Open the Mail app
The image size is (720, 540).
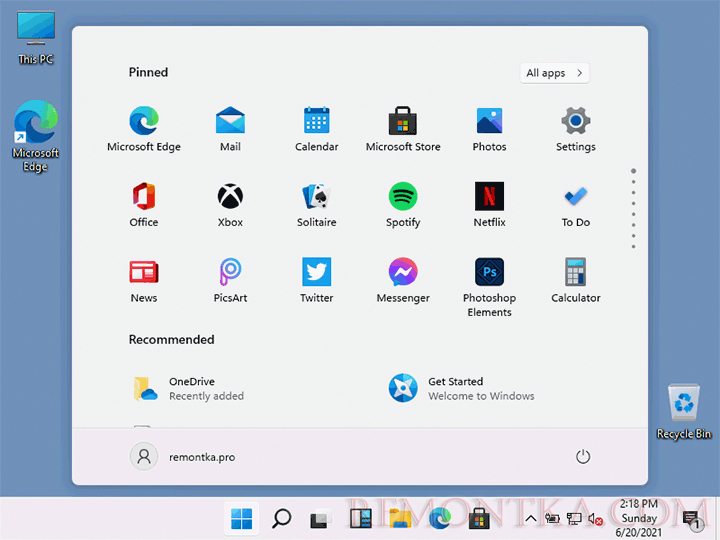pos(230,129)
